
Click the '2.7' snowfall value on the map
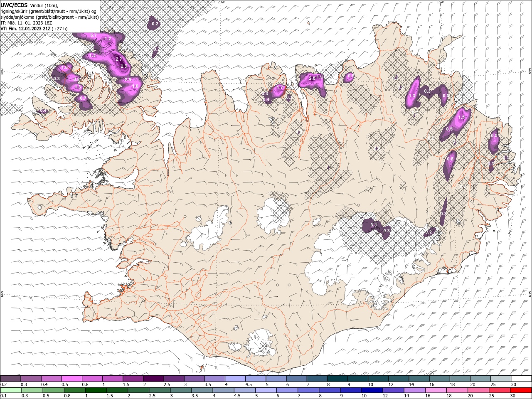(118, 59)
